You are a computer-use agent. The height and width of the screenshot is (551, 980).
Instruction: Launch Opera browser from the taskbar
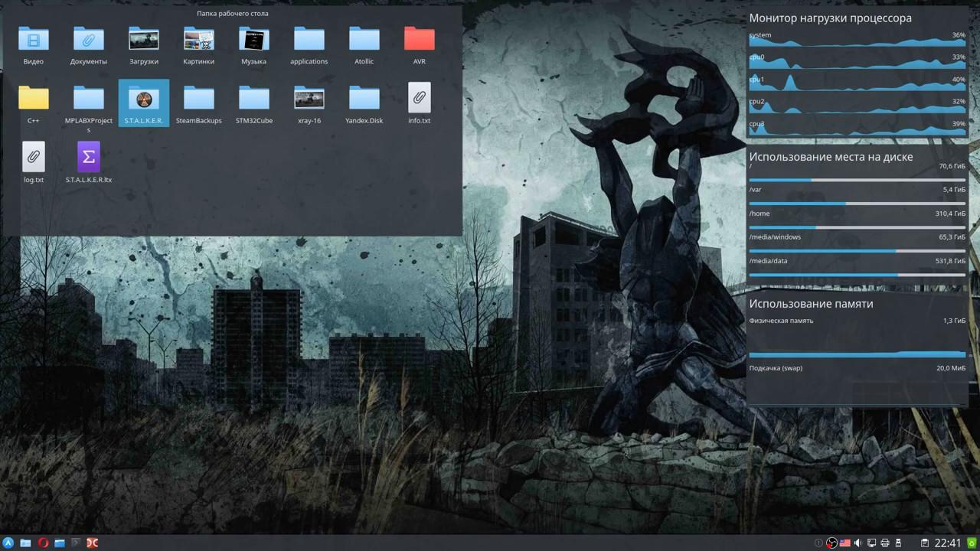pyautogui.click(x=43, y=543)
